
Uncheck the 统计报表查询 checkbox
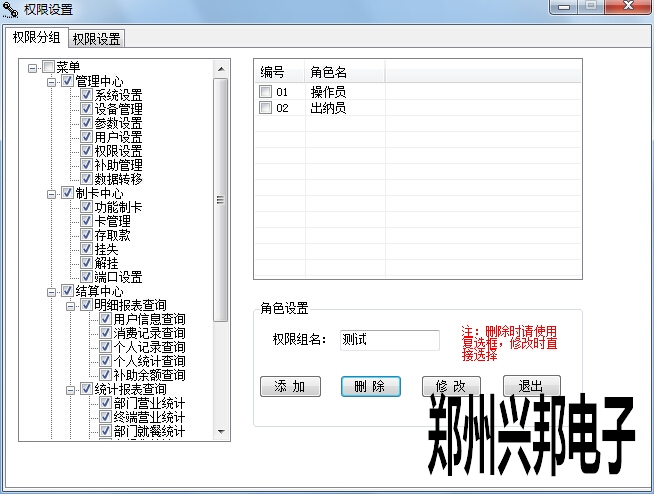coord(86,389)
